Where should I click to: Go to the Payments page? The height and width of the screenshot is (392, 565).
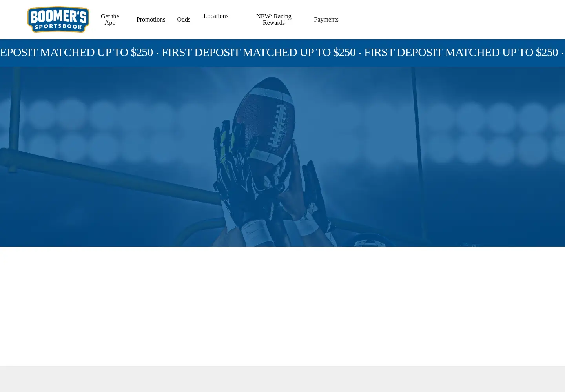326,20
